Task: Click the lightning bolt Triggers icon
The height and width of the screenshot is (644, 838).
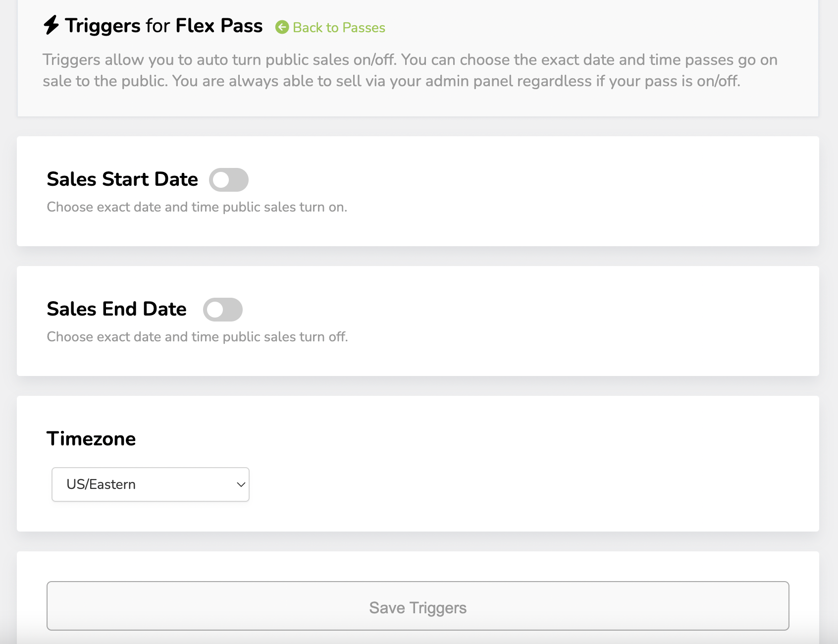Action: [x=51, y=25]
